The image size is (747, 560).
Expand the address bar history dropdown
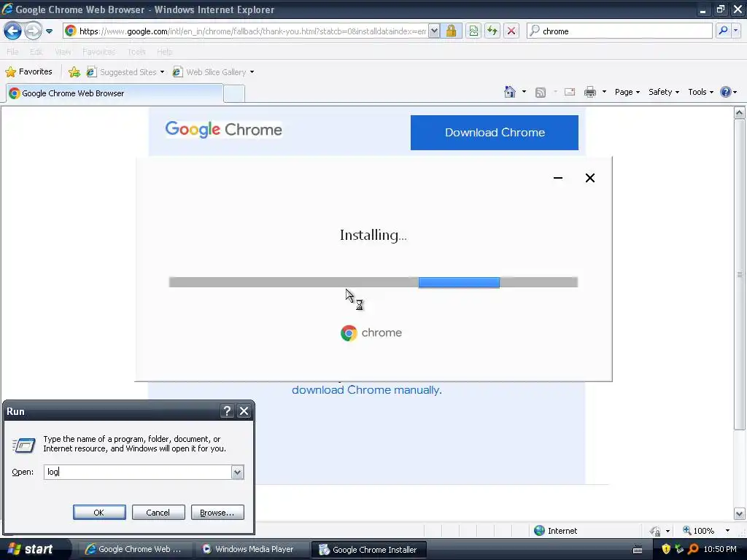pyautogui.click(x=434, y=31)
